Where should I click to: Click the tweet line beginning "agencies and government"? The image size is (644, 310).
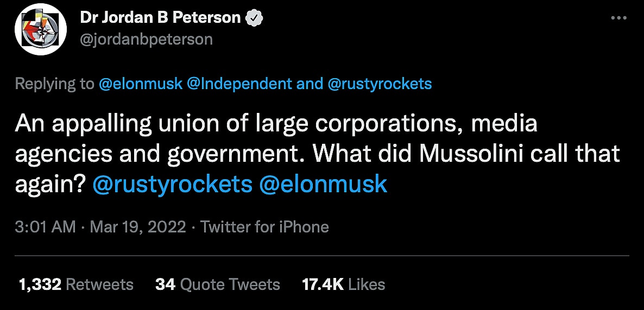(163, 154)
